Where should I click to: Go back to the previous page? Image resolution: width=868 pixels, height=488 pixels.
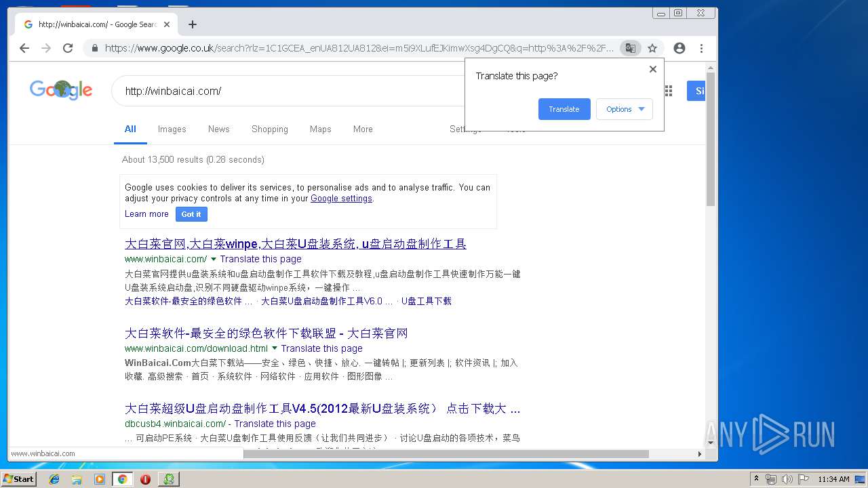click(x=24, y=48)
